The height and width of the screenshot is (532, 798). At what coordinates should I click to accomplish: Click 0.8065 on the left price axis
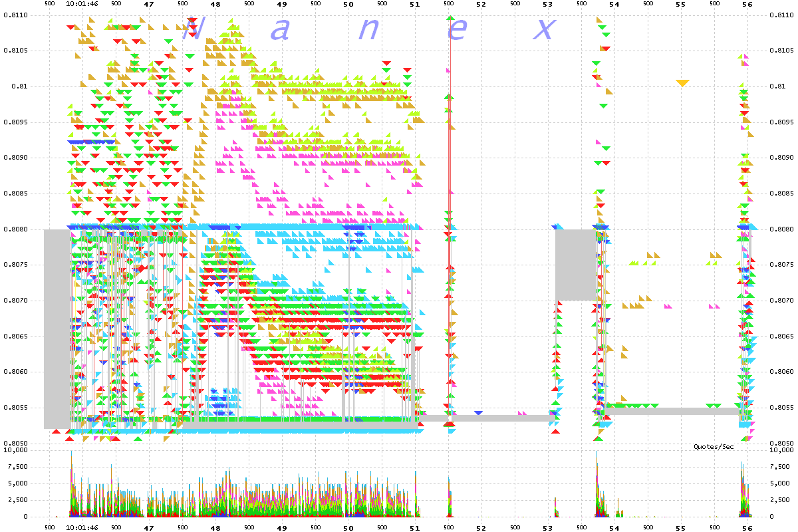point(17,336)
